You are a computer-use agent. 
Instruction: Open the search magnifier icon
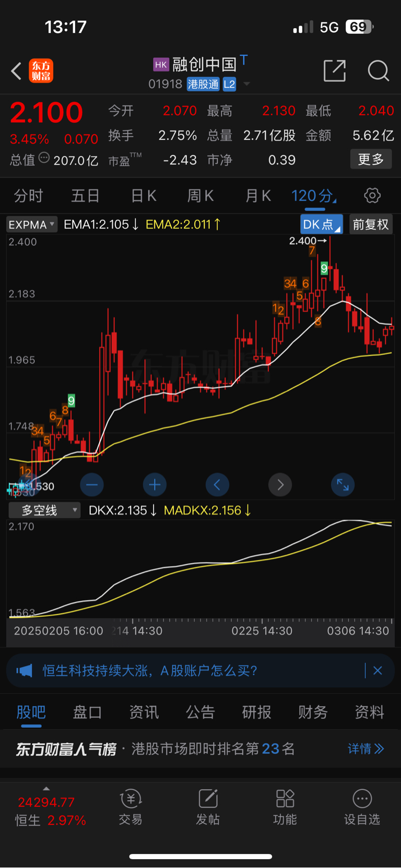pyautogui.click(x=379, y=70)
